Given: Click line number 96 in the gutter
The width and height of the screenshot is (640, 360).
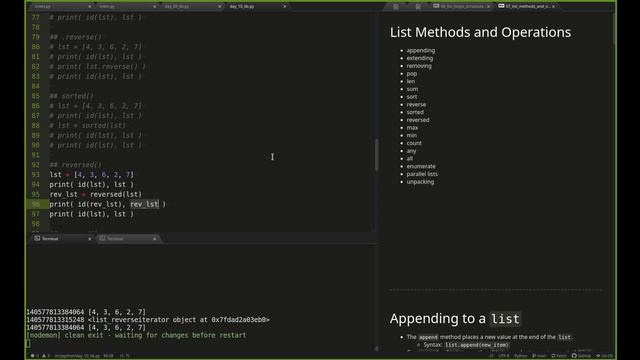Looking at the screenshot, I should click(x=36, y=204).
